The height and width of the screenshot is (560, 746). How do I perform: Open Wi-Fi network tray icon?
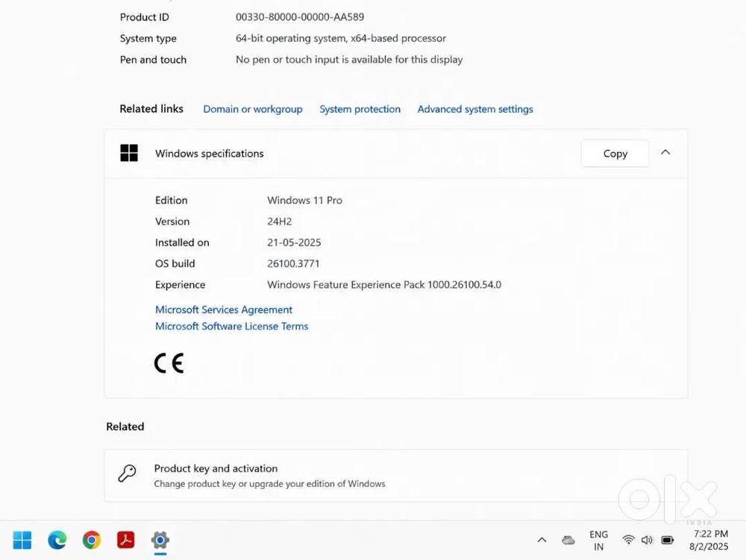click(x=628, y=540)
